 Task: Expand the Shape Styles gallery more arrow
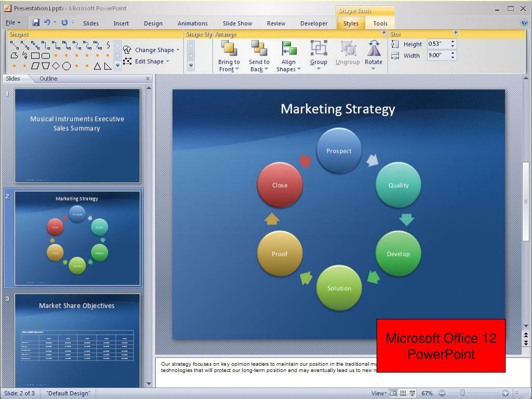[191, 65]
